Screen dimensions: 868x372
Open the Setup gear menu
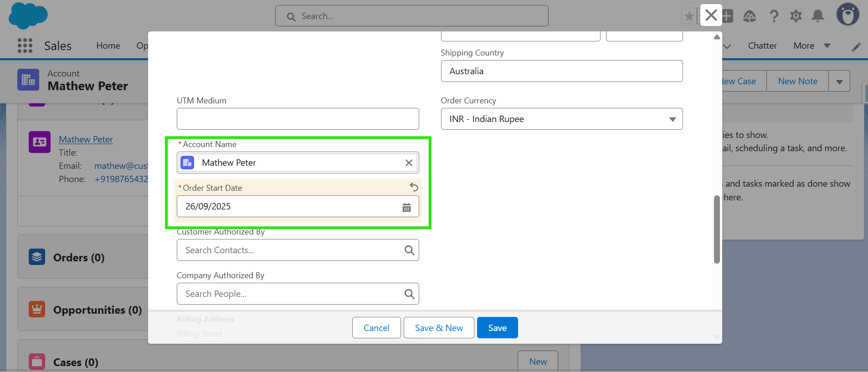click(796, 16)
